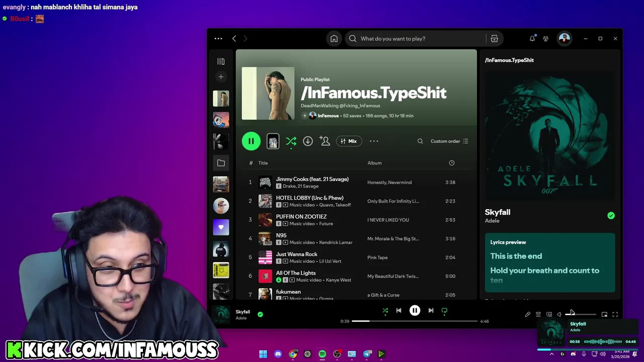Viewport: 644px width, 362px height.
Task: Open the yellow playlist thumbnail in sidebar
Action: click(221, 270)
